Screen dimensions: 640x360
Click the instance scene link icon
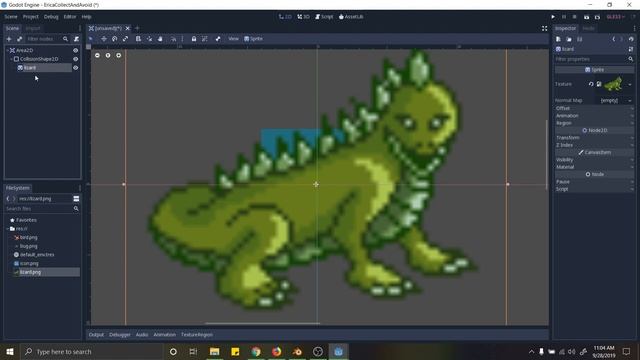pos(20,39)
